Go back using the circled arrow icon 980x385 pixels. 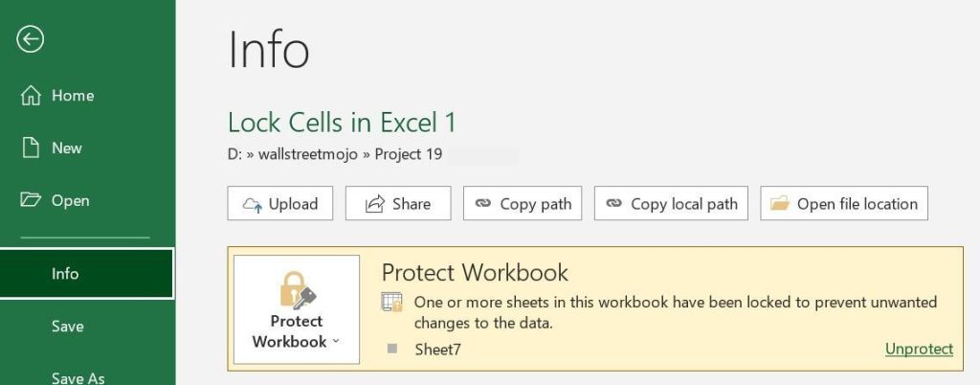(x=30, y=40)
